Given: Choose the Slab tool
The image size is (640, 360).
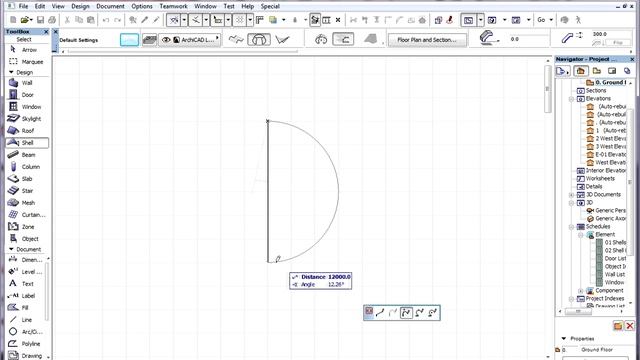Looking at the screenshot, I should 27,179.
